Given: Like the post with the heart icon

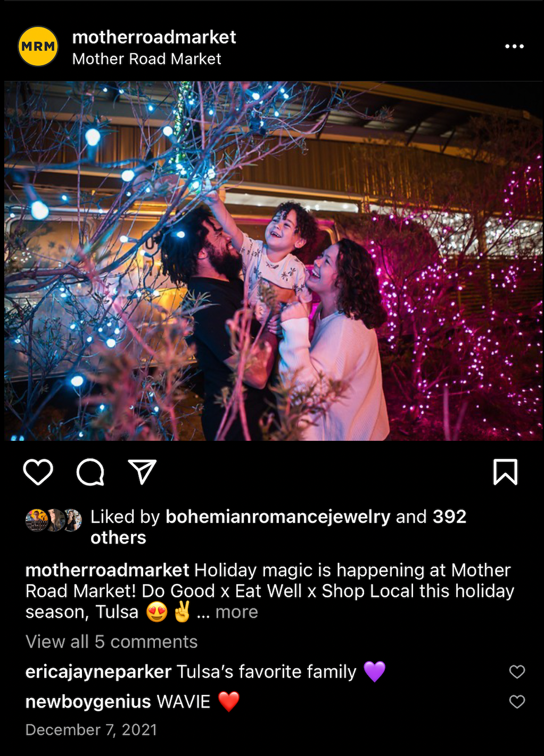Looking at the screenshot, I should point(38,472).
